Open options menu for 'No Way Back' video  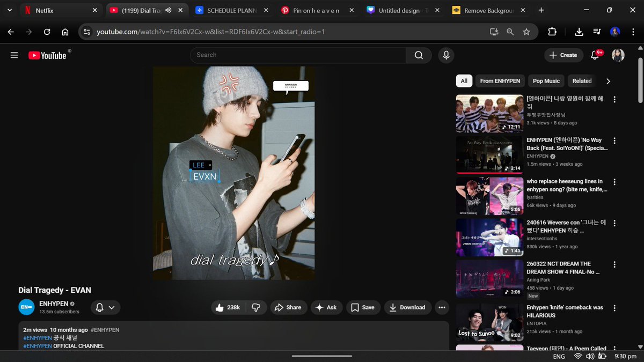pos(614,141)
